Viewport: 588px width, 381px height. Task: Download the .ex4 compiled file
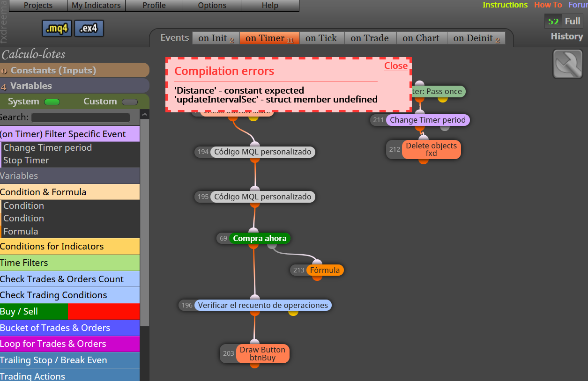point(89,29)
